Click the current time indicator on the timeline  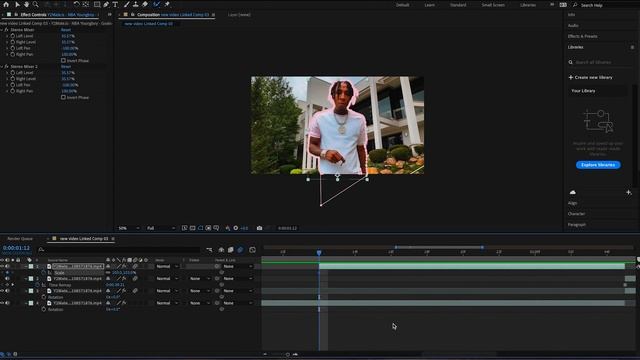(x=319, y=253)
